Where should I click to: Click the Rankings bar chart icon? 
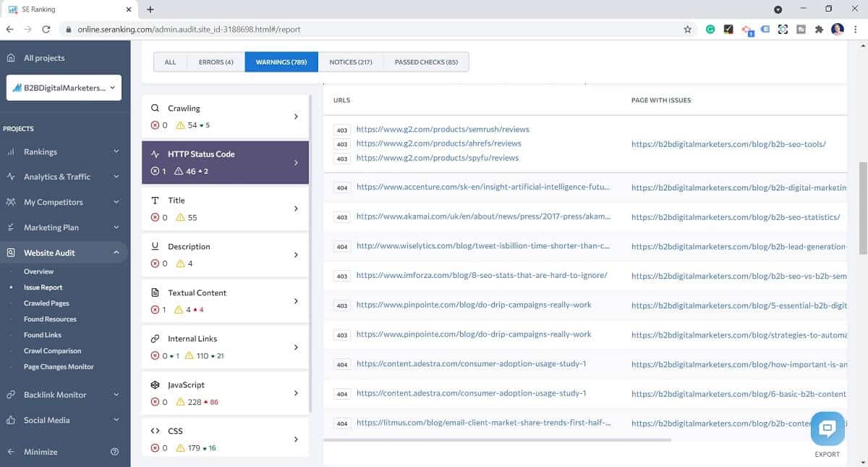tap(11, 152)
